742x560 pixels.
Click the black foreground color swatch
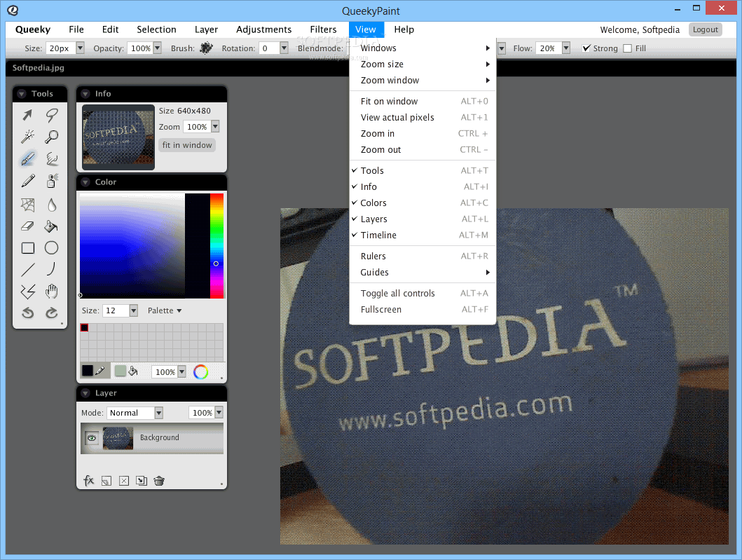[88, 370]
